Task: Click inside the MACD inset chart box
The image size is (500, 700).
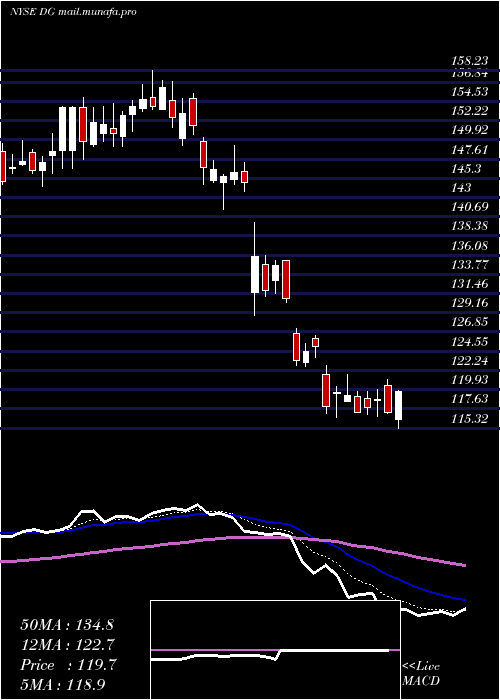Action: (275, 650)
